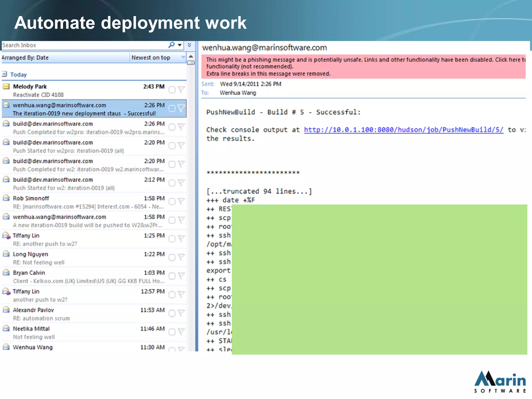Toggle category box on wenhua.wang 1:58 PM email

click(172, 220)
